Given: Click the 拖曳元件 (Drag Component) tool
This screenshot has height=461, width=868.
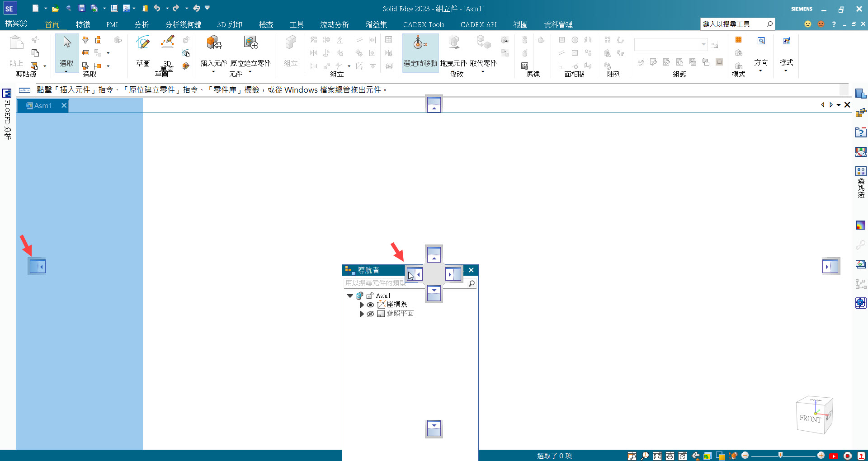Looking at the screenshot, I should click(x=453, y=51).
